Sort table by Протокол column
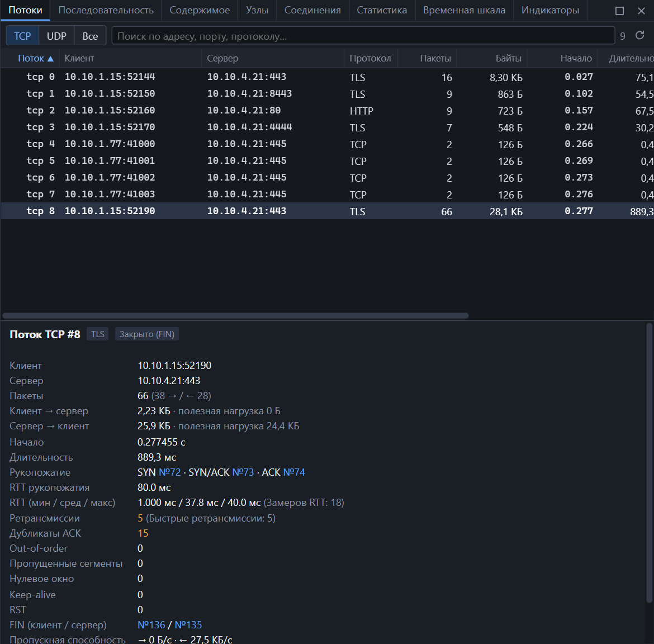The height and width of the screenshot is (644, 654). [371, 58]
